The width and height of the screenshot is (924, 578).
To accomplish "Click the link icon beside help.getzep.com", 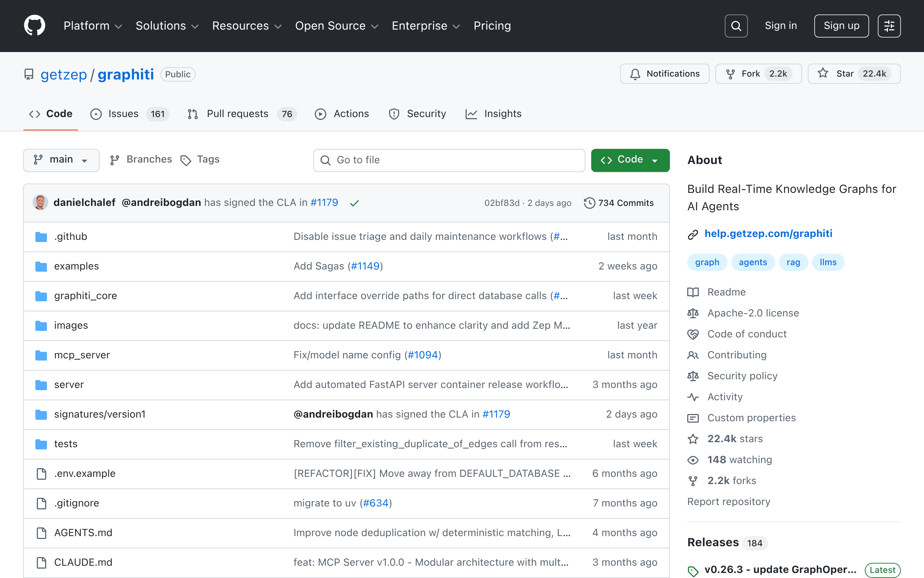I will click(x=693, y=234).
